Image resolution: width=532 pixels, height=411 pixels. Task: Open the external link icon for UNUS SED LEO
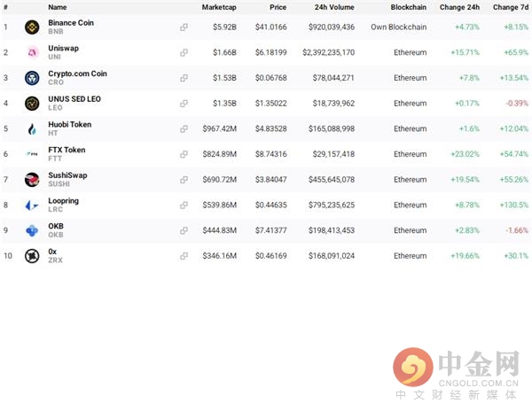(184, 104)
